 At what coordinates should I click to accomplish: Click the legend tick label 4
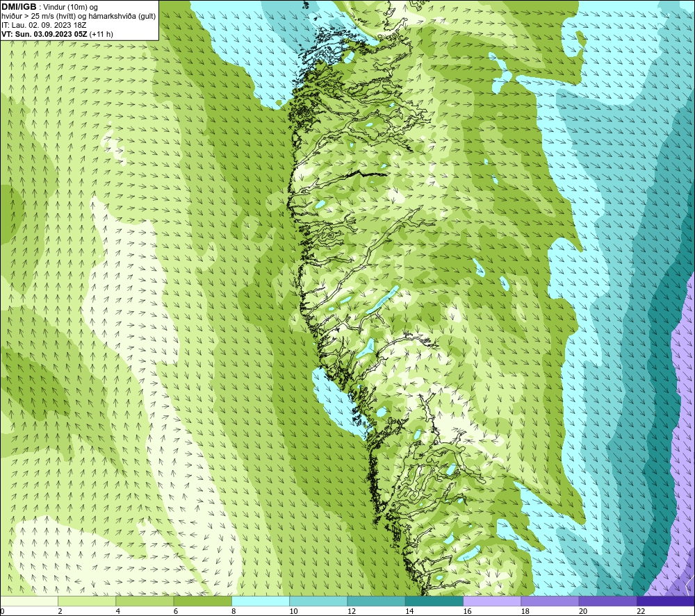point(118,611)
